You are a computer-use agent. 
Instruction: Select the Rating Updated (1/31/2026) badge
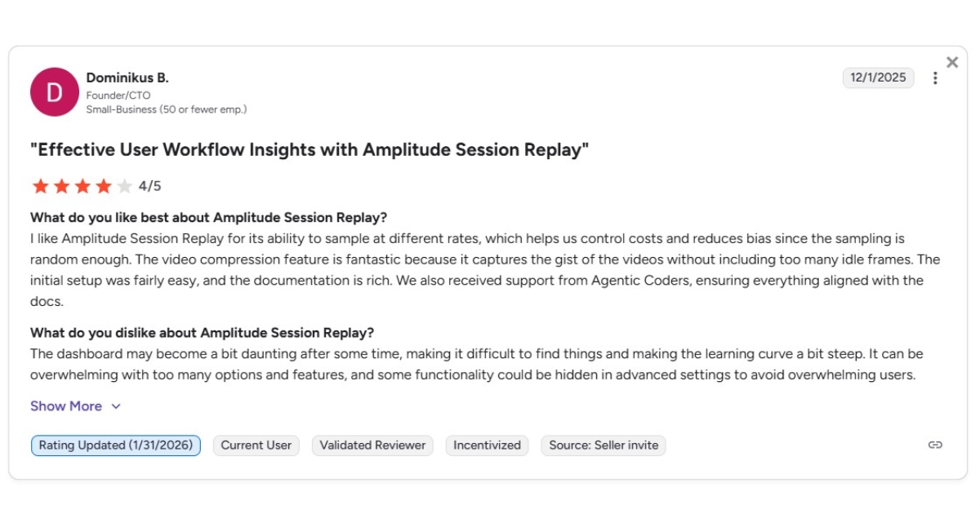tap(114, 445)
